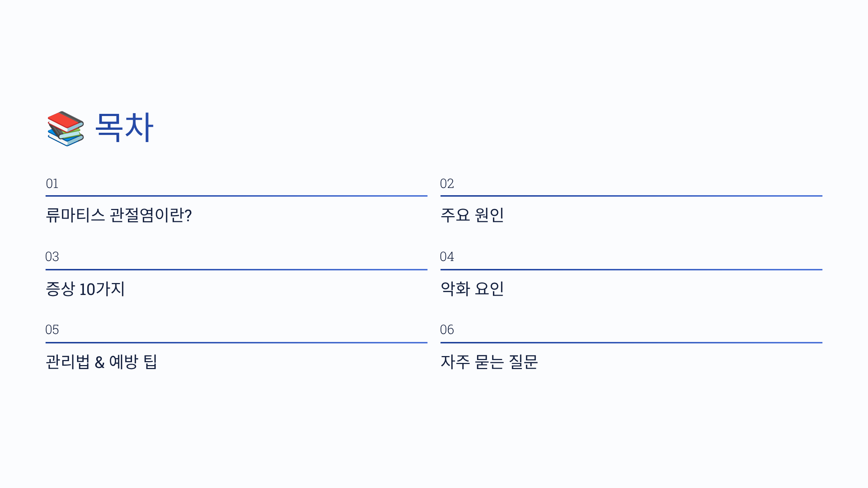Click the section number 05
This screenshot has height=488, width=868.
coord(52,330)
